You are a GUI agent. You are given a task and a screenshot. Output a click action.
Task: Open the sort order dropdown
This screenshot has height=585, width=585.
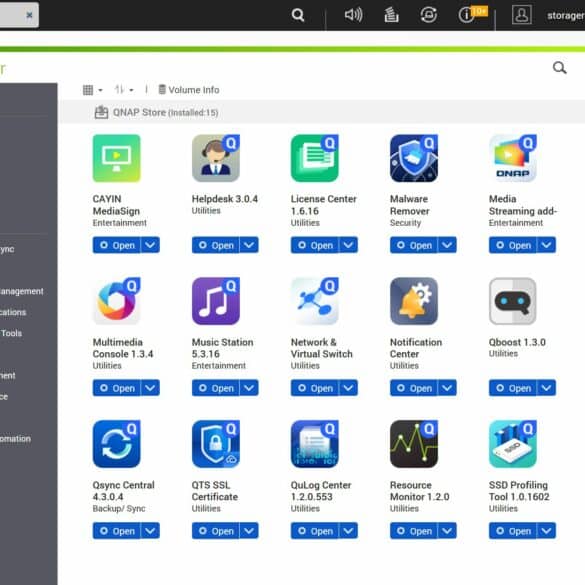124,90
